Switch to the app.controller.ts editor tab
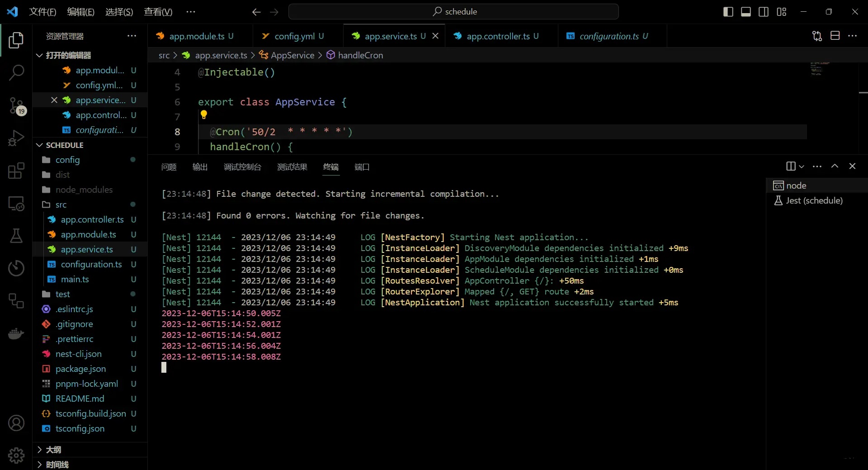The width and height of the screenshot is (868, 470). (x=497, y=36)
